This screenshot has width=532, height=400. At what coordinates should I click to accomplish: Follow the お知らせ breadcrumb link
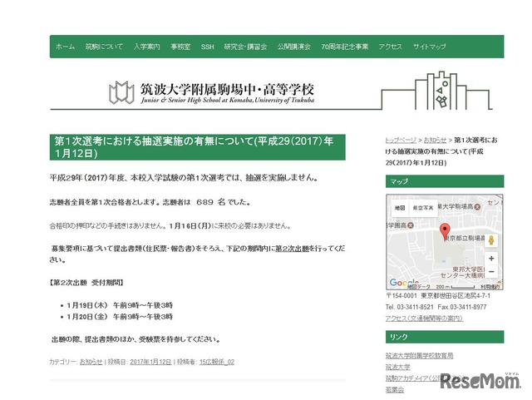coord(435,140)
